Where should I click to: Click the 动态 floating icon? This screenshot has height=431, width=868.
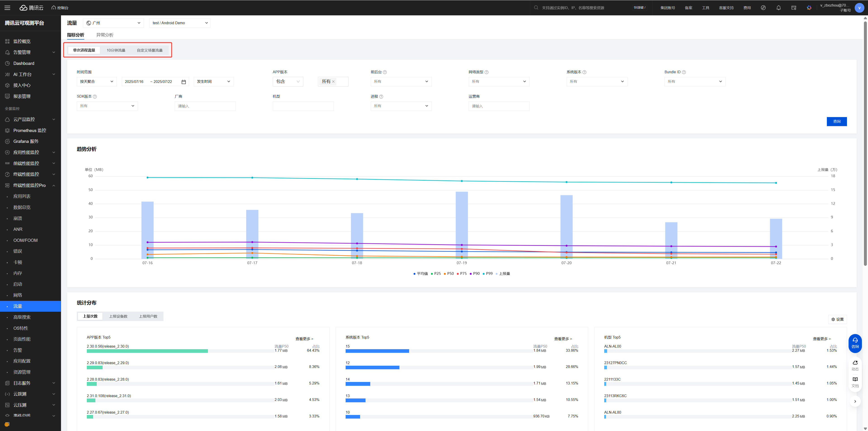855,363
